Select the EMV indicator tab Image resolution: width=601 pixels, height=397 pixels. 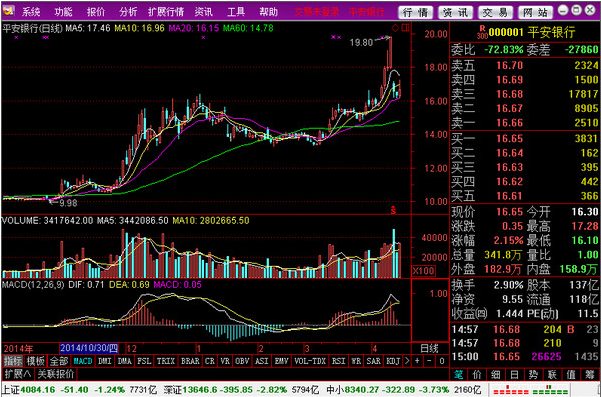pos(282,361)
